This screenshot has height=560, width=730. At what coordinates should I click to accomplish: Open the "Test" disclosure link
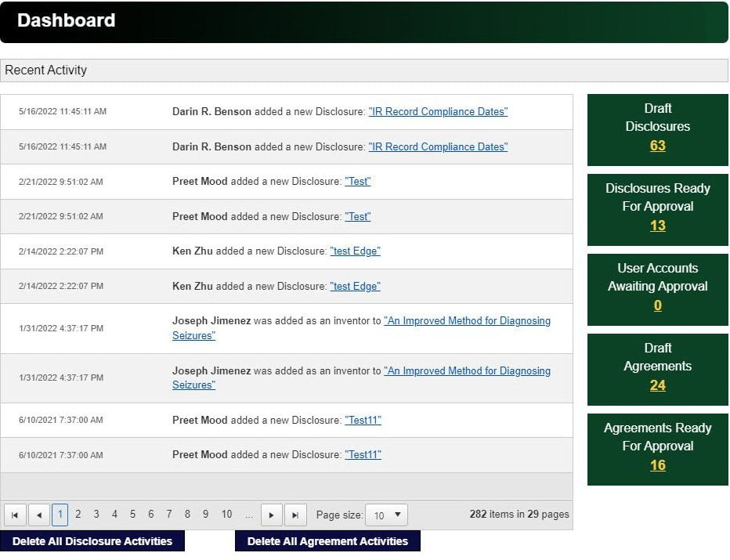point(358,181)
